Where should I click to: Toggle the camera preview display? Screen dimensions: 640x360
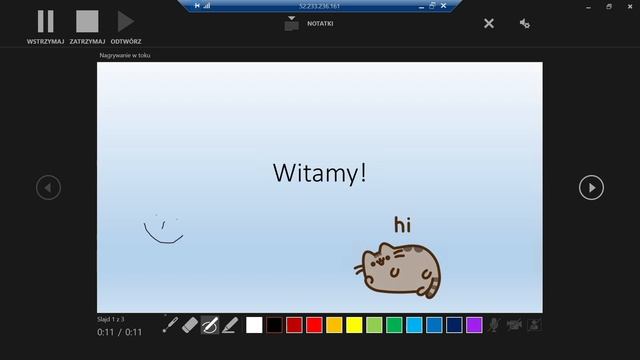point(534,325)
